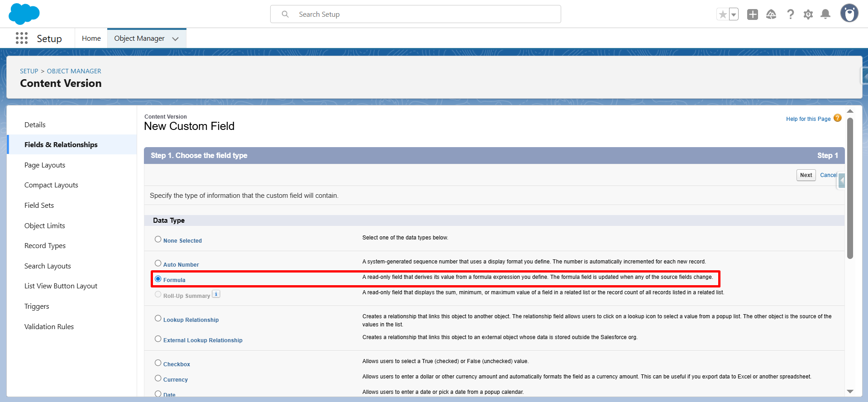
Task: Open the Notifications bell
Action: [x=825, y=14]
